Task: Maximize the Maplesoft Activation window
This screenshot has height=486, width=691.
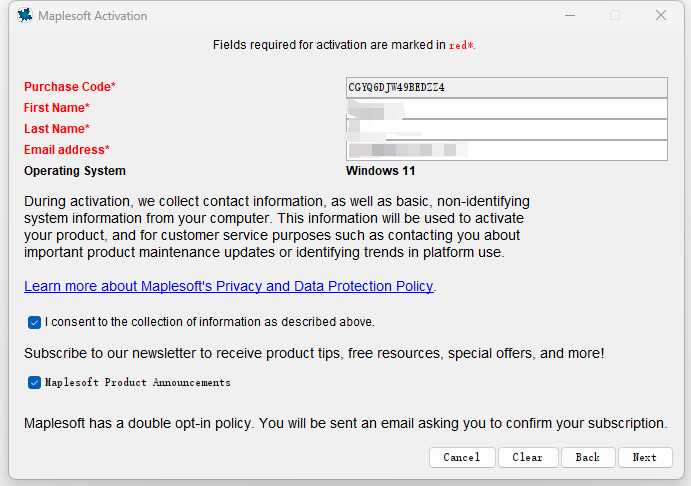Action: click(x=615, y=15)
